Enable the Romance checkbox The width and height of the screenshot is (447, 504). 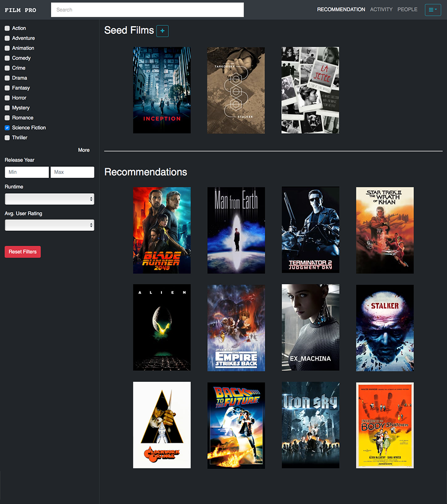pyautogui.click(x=7, y=118)
